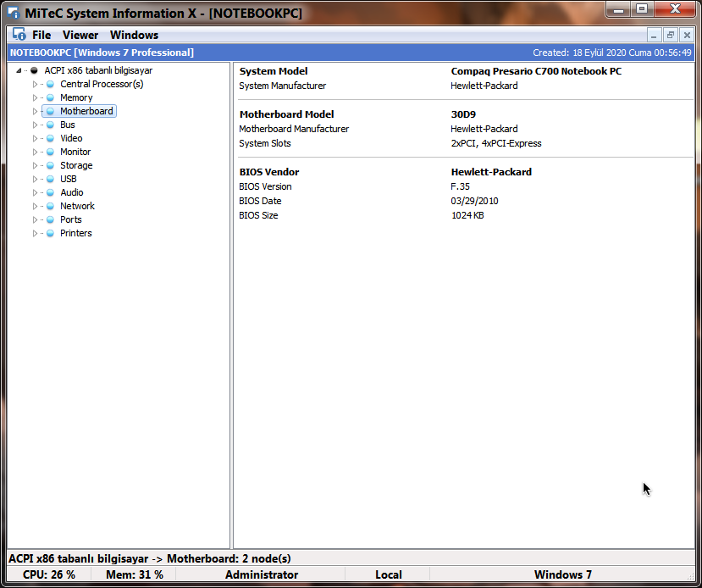The height and width of the screenshot is (588, 702).
Task: Click the System Model heading
Action: click(x=274, y=71)
